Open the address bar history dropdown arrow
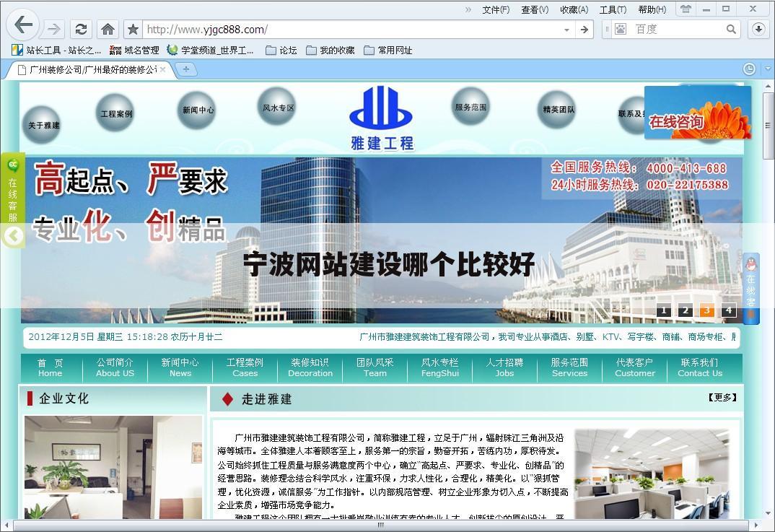775x532 pixels. [x=567, y=30]
